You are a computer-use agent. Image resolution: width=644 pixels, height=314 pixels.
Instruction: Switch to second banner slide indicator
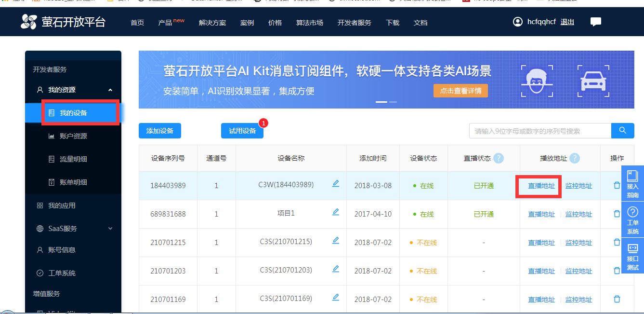(x=393, y=102)
